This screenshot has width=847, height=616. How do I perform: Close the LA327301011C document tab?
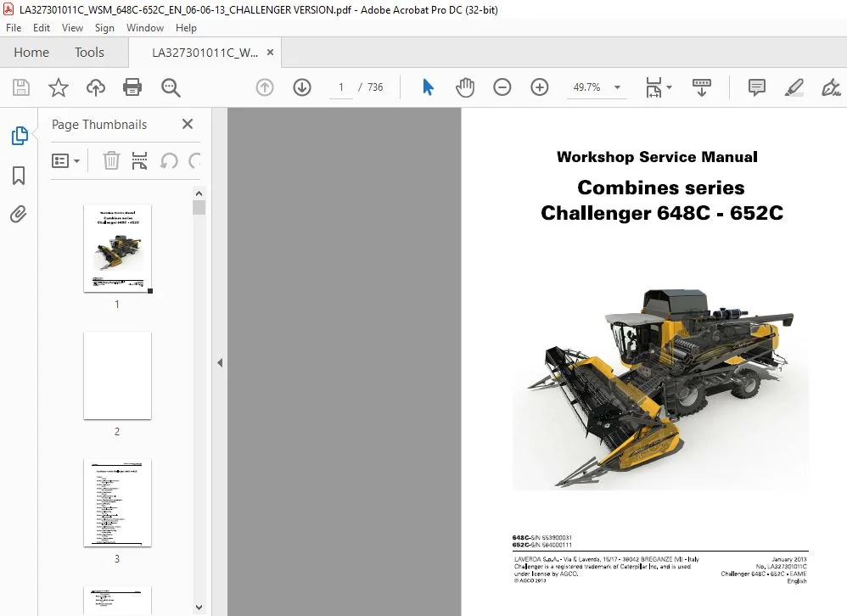270,53
